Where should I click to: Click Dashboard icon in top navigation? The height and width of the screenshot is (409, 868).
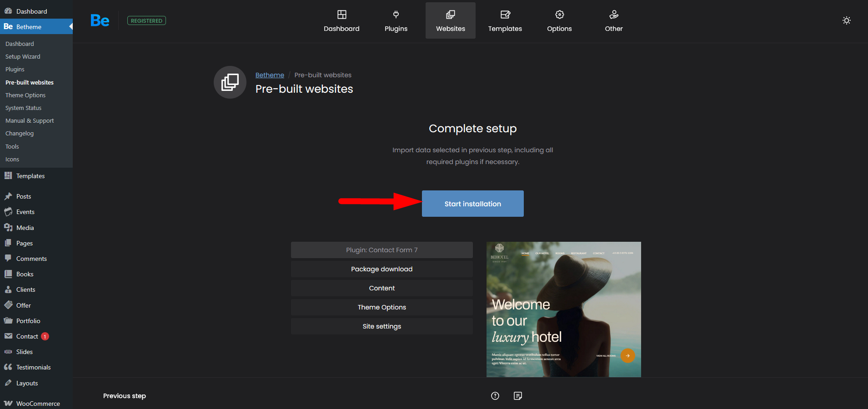(341, 21)
